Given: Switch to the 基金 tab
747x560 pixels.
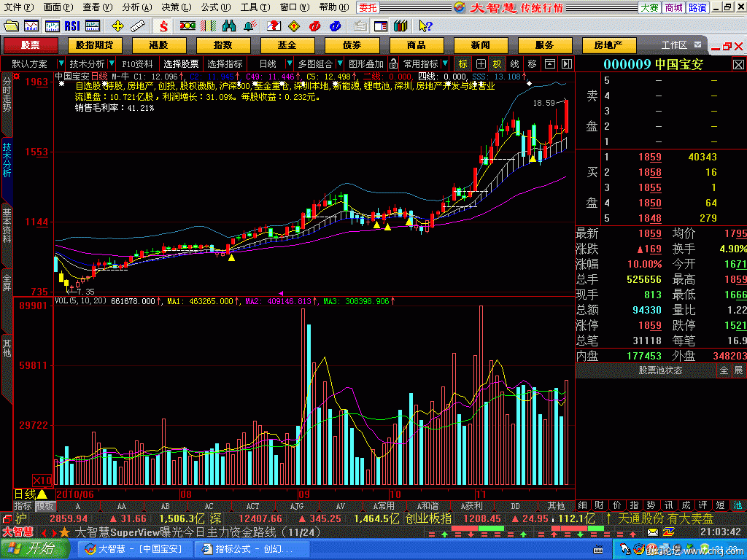Looking at the screenshot, I should (287, 44).
